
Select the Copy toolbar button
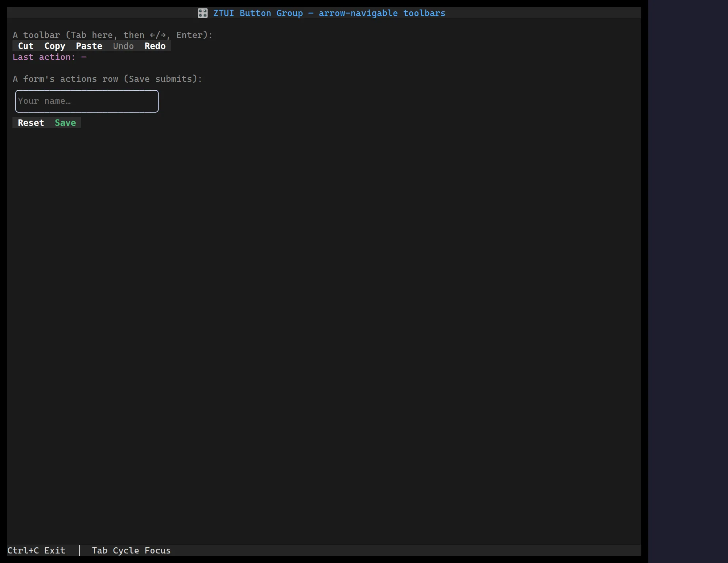tap(55, 46)
